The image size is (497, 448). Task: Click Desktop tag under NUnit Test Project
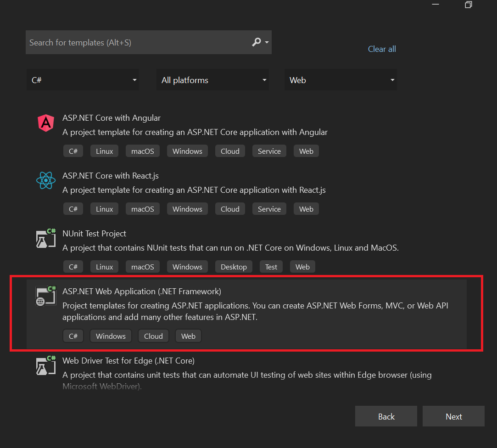(x=234, y=267)
